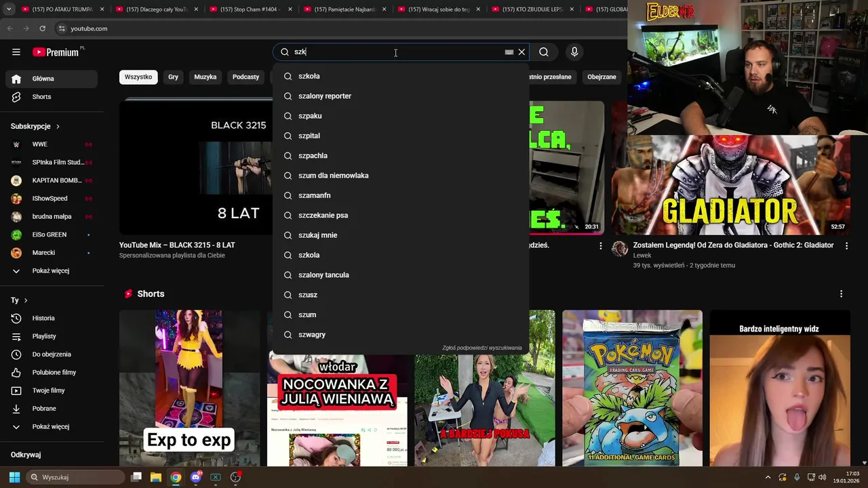Click into the YouTube search input field
The image size is (868, 488).
397,52
